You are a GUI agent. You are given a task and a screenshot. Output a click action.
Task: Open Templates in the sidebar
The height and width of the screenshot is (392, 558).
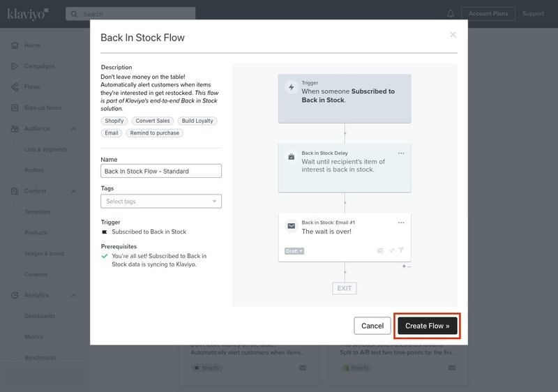tap(38, 212)
